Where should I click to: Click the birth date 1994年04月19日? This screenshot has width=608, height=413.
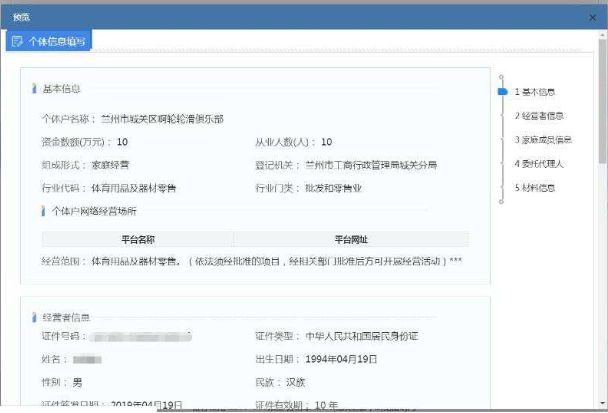tap(341, 359)
